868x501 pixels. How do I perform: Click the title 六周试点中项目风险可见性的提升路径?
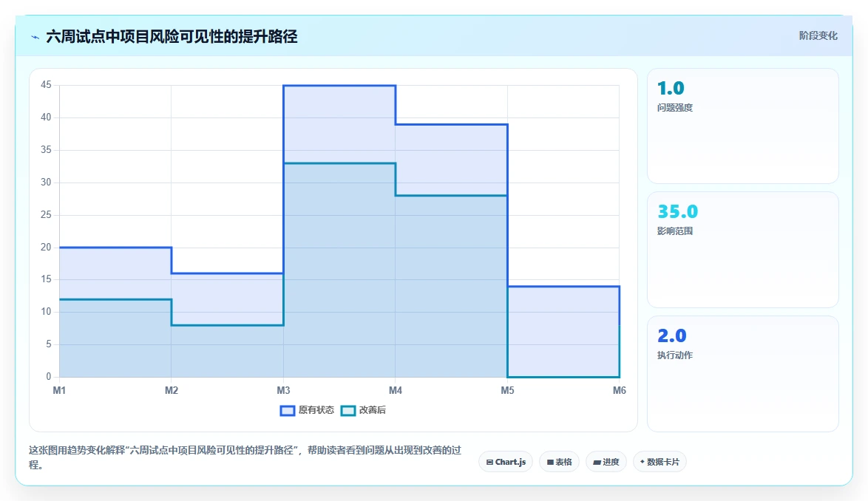pyautogui.click(x=172, y=36)
